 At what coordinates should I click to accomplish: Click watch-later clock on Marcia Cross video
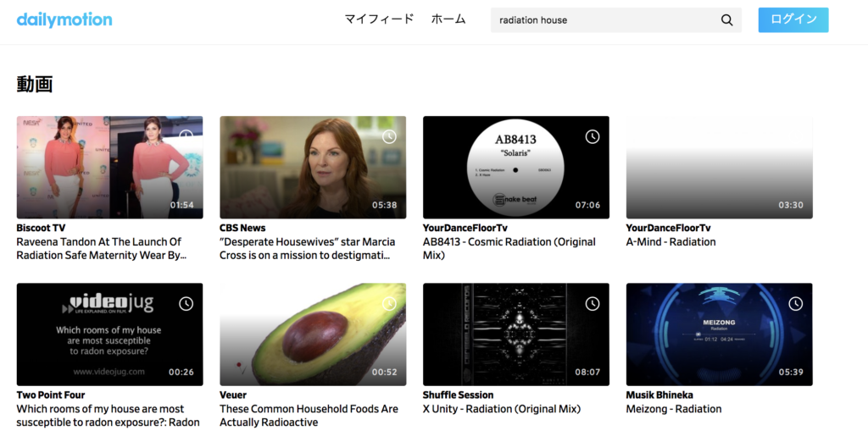pos(389,136)
